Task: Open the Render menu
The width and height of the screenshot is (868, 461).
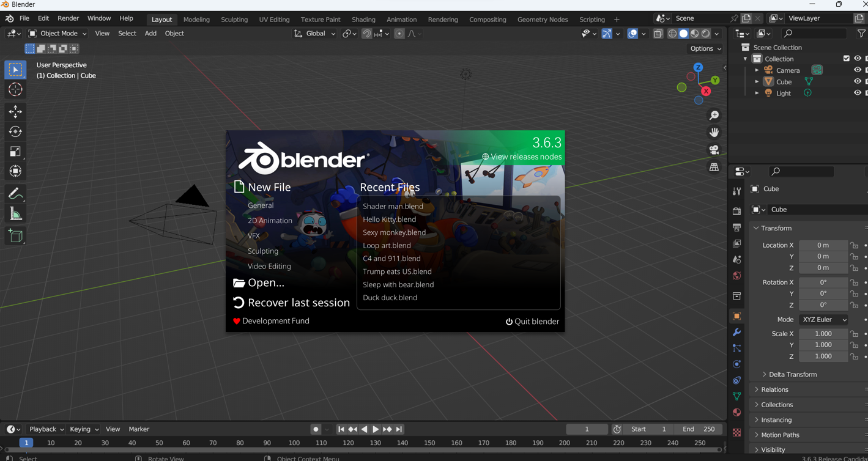Action: [68, 18]
